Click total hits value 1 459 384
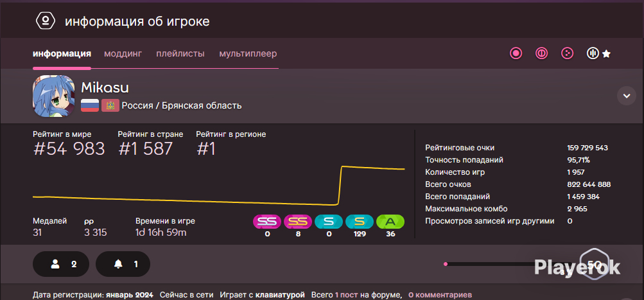 pyautogui.click(x=583, y=197)
